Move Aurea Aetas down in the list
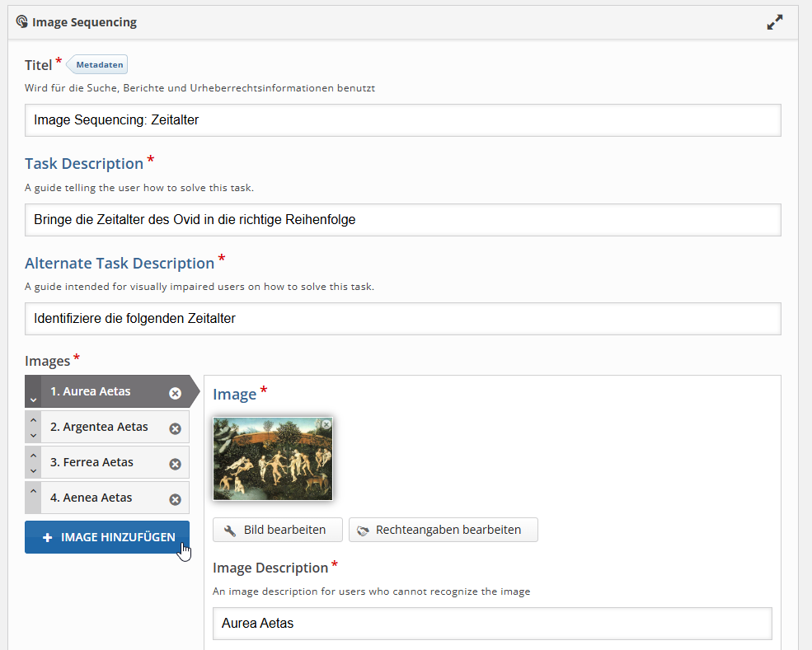 coord(33,399)
